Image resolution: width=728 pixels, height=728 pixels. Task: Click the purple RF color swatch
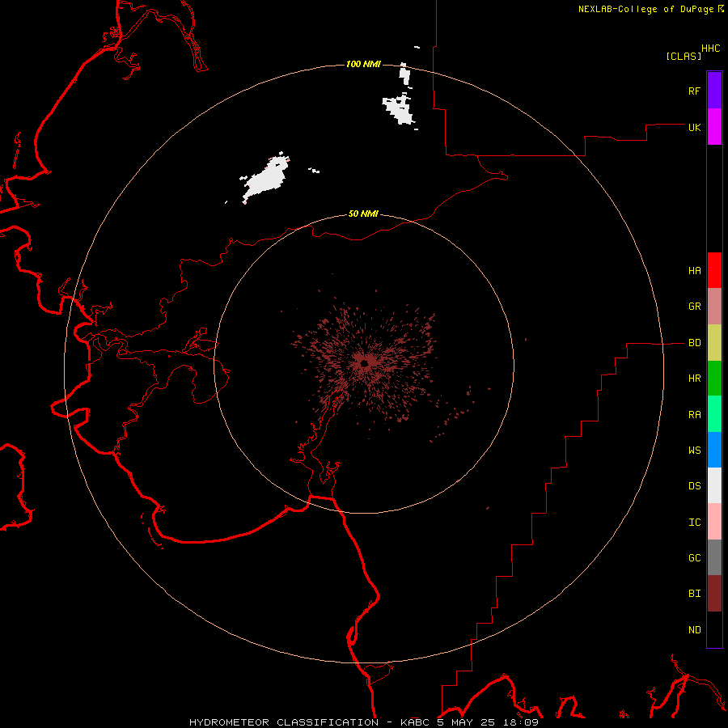pos(714,91)
